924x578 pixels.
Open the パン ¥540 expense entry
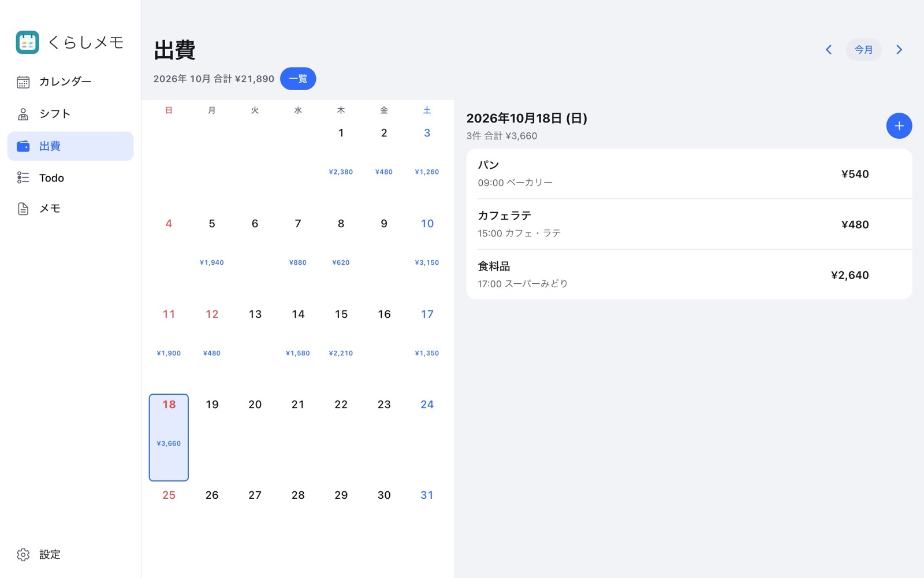pos(689,174)
